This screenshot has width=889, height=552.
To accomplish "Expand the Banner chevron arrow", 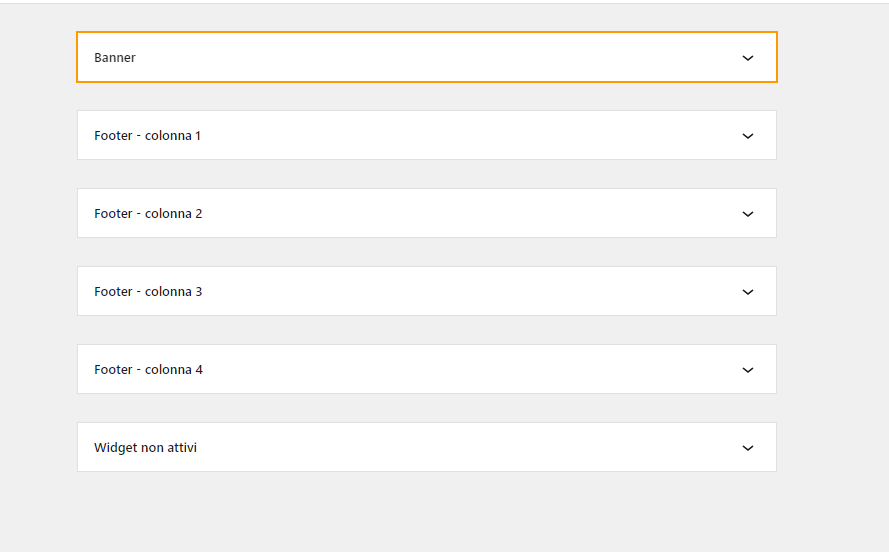I will (x=748, y=58).
